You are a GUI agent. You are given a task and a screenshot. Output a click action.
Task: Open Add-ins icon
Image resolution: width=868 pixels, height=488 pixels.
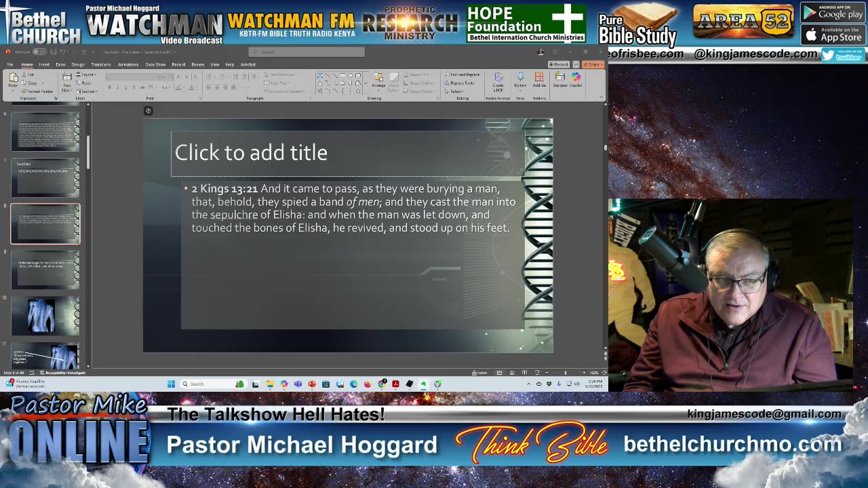tap(539, 77)
